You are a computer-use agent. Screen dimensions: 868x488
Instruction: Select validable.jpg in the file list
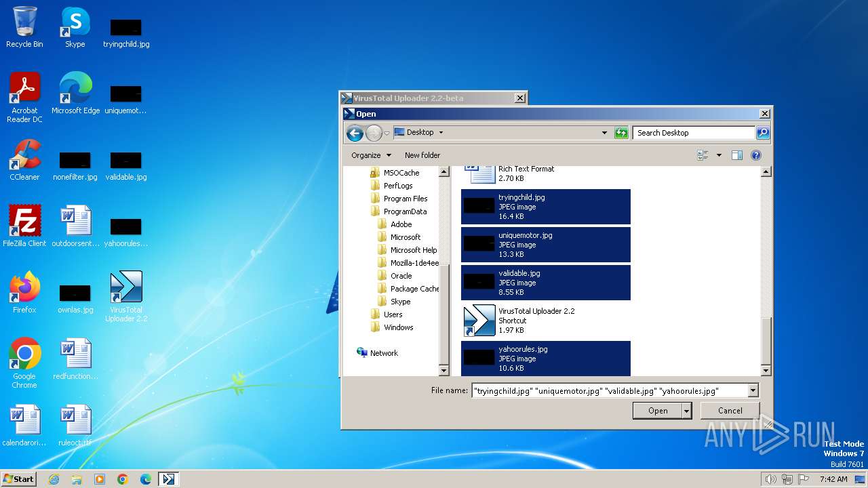tap(546, 283)
